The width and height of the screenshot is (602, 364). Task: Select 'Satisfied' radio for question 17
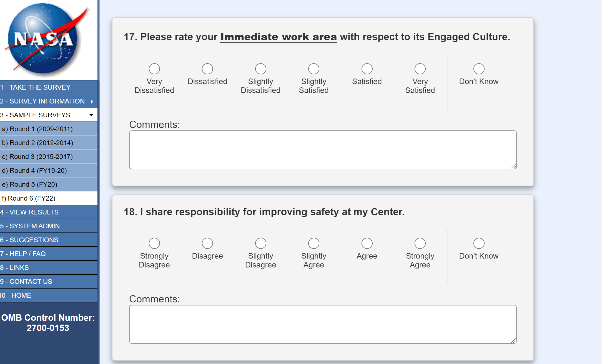pos(367,69)
